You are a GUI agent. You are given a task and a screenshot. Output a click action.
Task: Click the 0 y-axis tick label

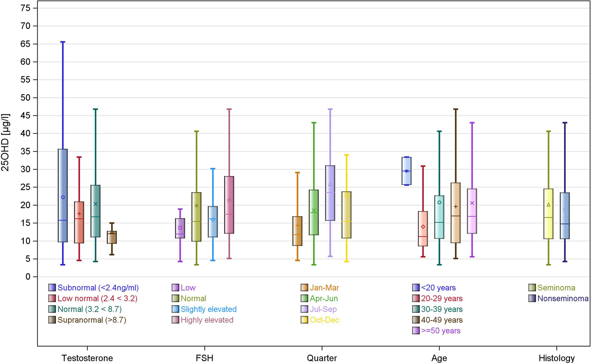pos(28,277)
